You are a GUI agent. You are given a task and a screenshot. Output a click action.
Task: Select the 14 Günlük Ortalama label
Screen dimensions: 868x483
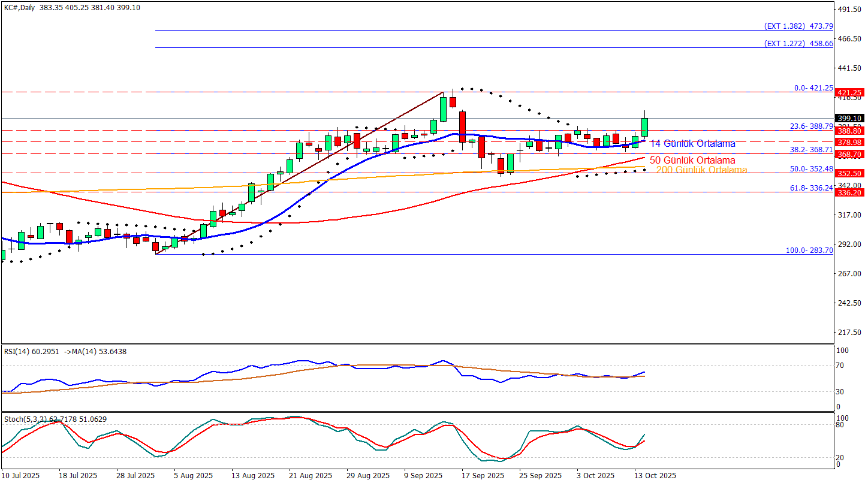692,144
